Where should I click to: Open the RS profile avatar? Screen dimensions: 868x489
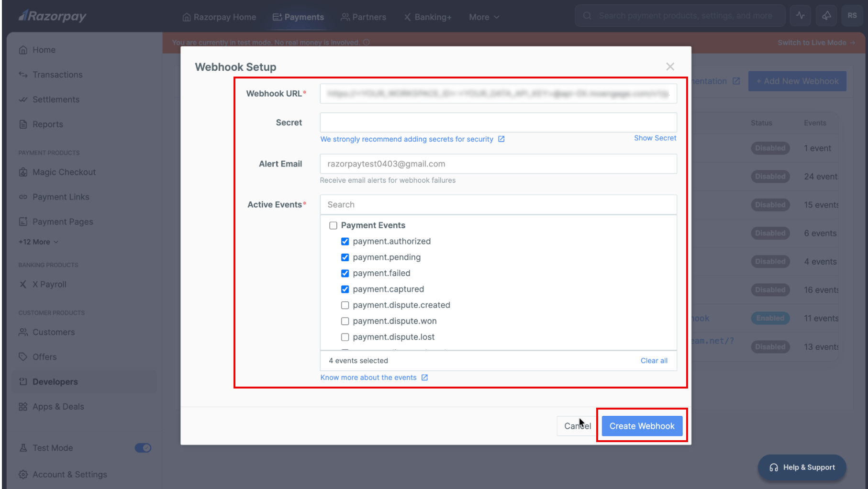pyautogui.click(x=852, y=15)
